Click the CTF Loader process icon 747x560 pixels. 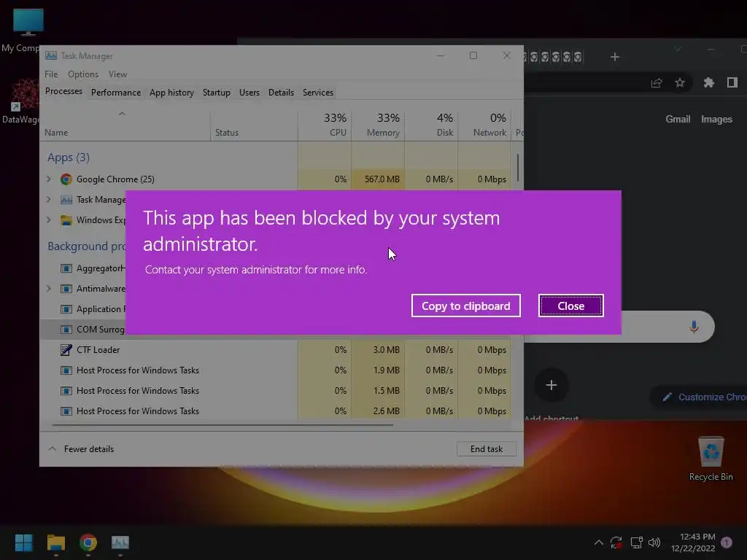click(x=66, y=349)
